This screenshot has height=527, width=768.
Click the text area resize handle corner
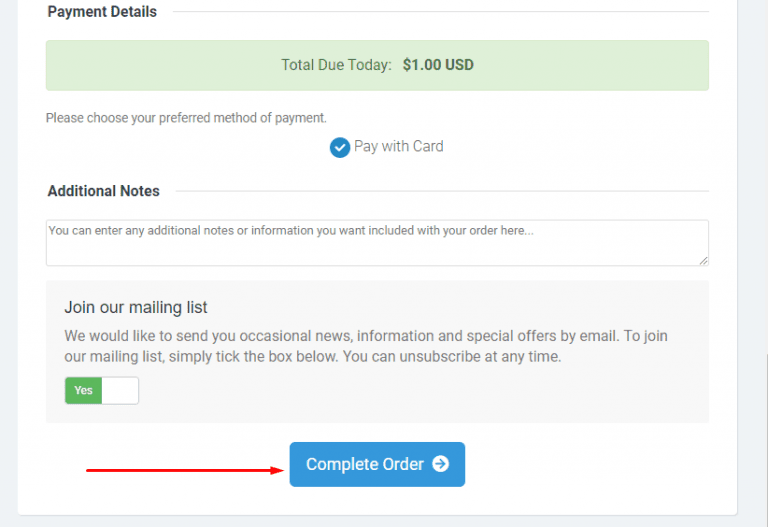[703, 261]
